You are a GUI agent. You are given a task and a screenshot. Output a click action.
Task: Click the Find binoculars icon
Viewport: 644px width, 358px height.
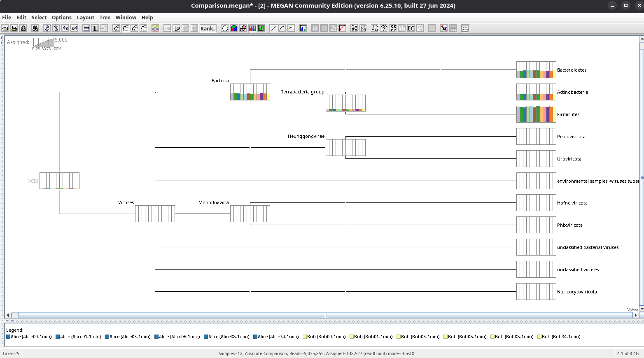click(35, 28)
